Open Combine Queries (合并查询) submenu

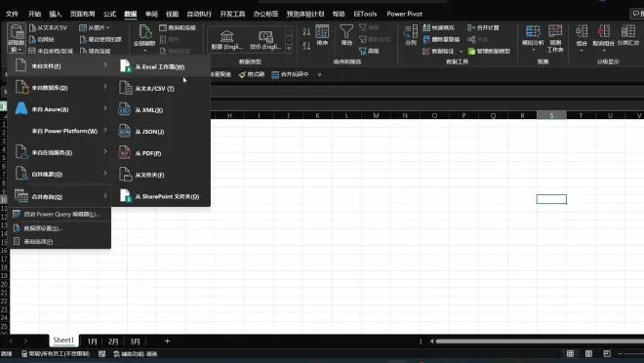[60, 196]
